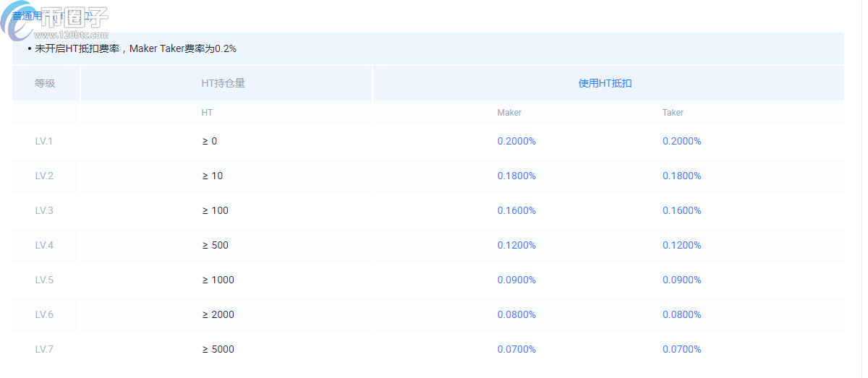Screen dimensions: 868x378
Task: Click the www.120btc.com watermark URL
Action: (71, 35)
